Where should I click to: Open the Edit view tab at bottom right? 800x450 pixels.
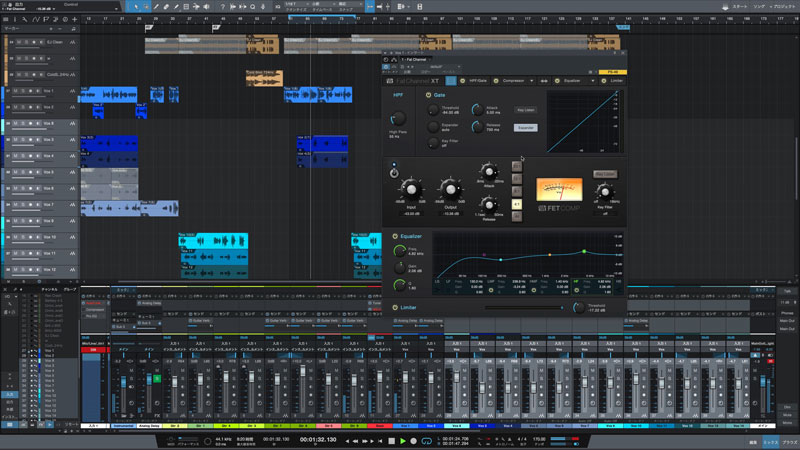click(x=753, y=442)
